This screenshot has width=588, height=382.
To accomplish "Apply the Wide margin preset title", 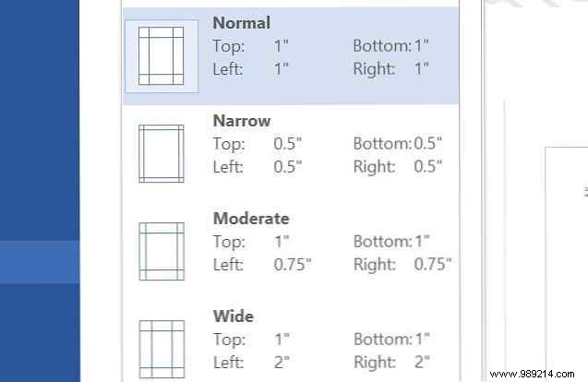I will pos(233,316).
